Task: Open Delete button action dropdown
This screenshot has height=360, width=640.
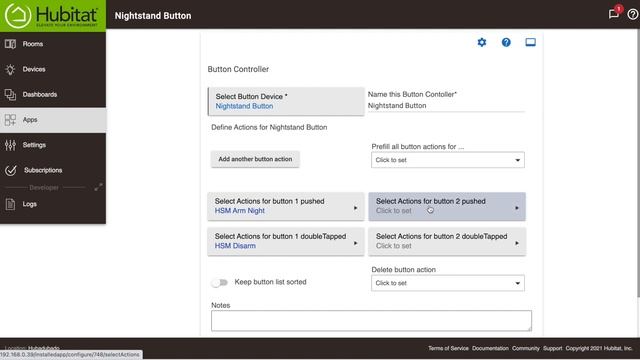Action: (x=448, y=283)
